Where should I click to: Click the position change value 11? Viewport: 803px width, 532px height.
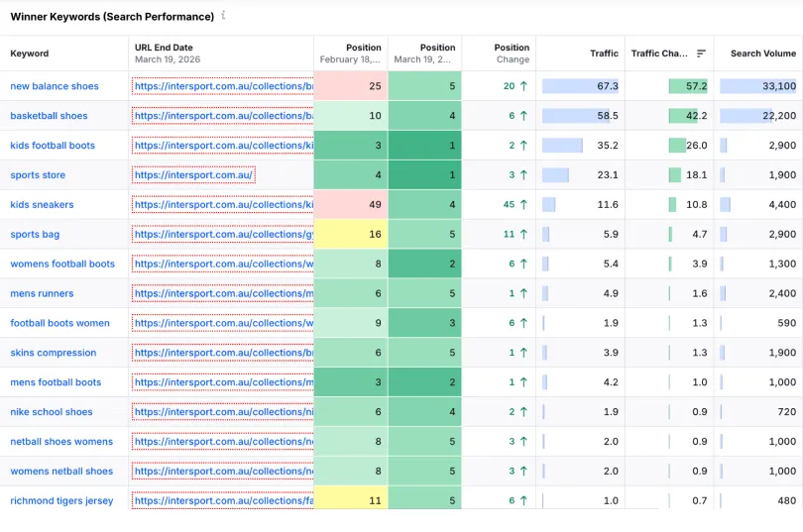[509, 234]
